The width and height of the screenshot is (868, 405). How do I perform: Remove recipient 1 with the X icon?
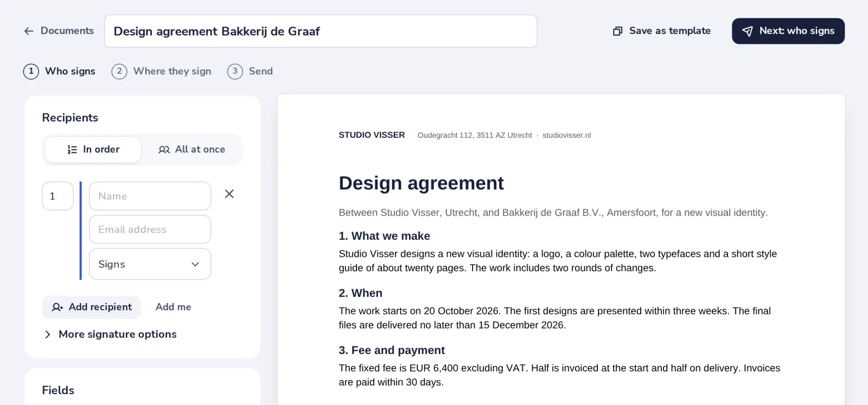(229, 194)
